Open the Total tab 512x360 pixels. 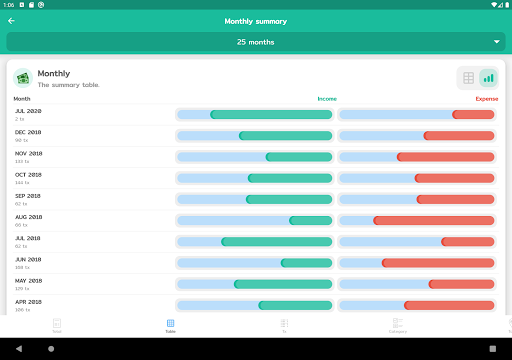tap(57, 325)
